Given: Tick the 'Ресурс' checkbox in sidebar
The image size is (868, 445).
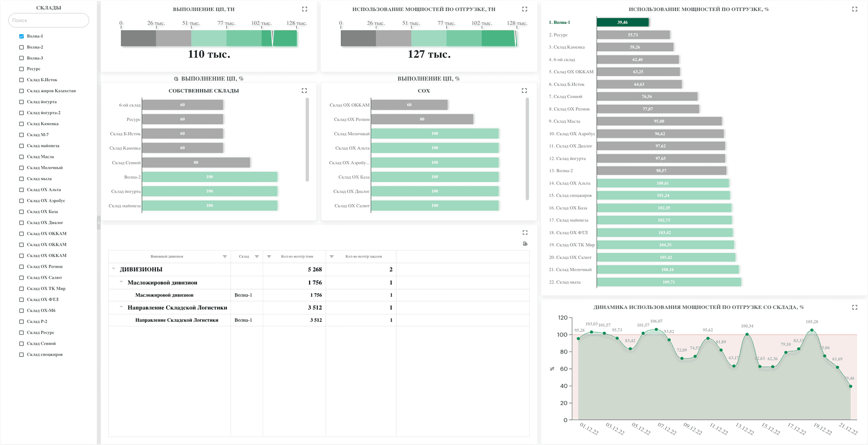Looking at the screenshot, I should pyautogui.click(x=21, y=69).
